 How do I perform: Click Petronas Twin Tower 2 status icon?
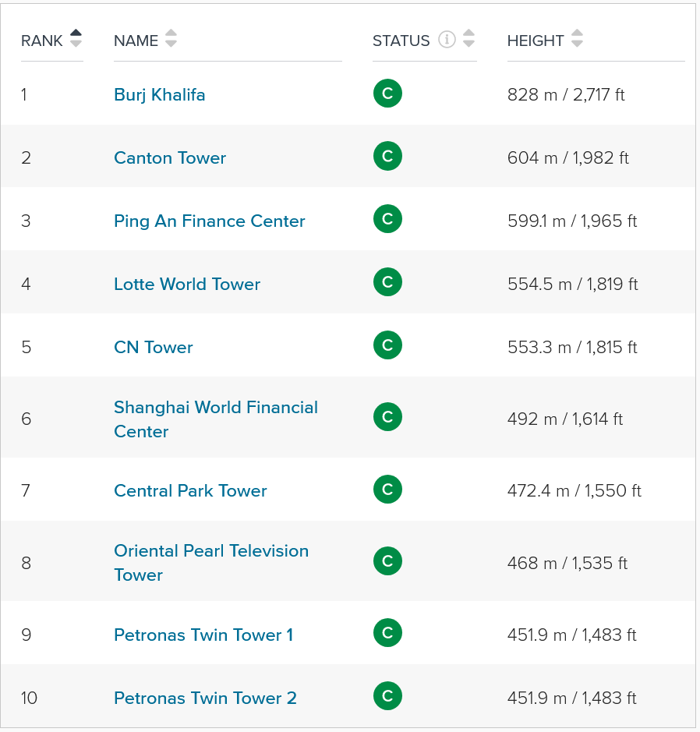pos(387,696)
